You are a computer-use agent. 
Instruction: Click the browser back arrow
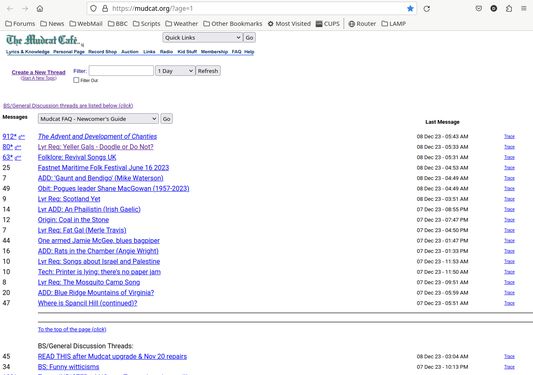(10, 8)
